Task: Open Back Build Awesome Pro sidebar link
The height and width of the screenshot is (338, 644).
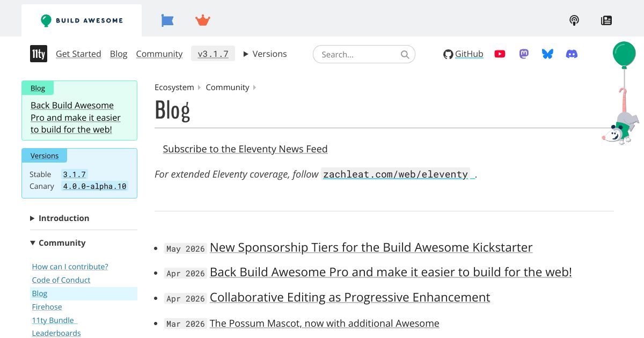Action: click(76, 117)
